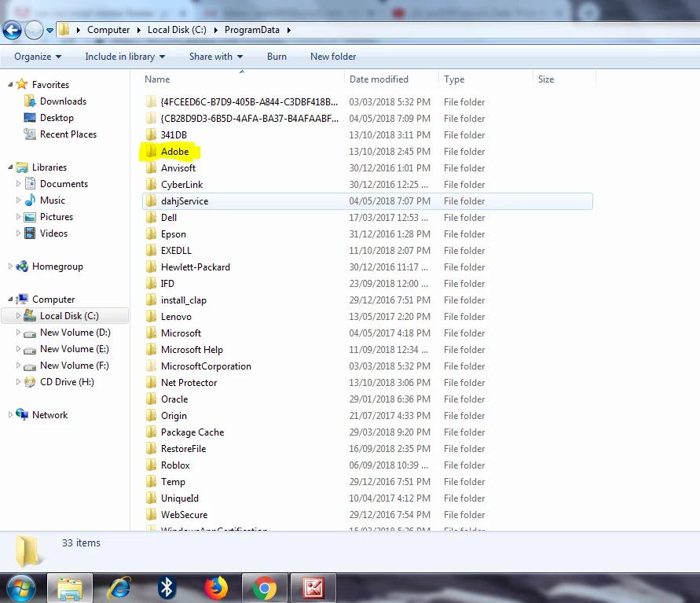Launch Firefox from the taskbar
This screenshot has width=700, height=603.
pos(216,588)
